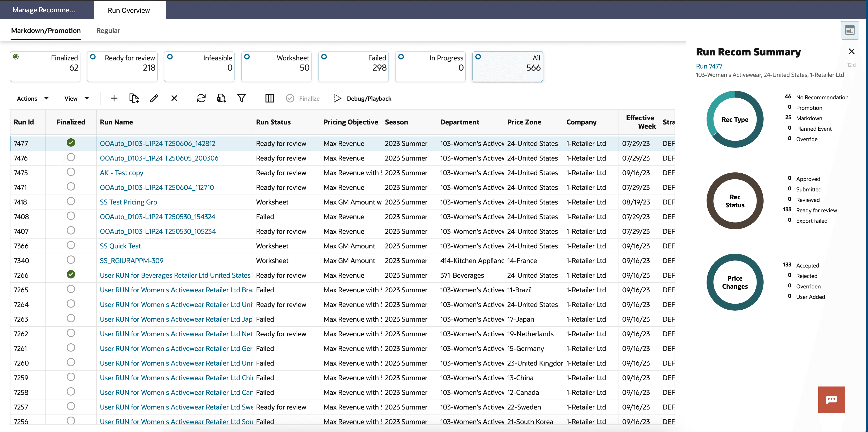
Task: Click the Debug/Playback button
Action: click(363, 98)
